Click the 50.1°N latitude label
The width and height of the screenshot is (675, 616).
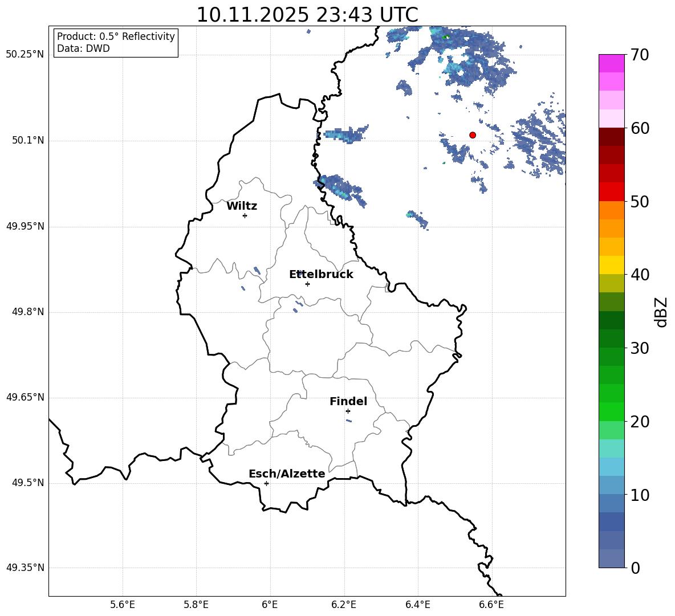pos(27,141)
